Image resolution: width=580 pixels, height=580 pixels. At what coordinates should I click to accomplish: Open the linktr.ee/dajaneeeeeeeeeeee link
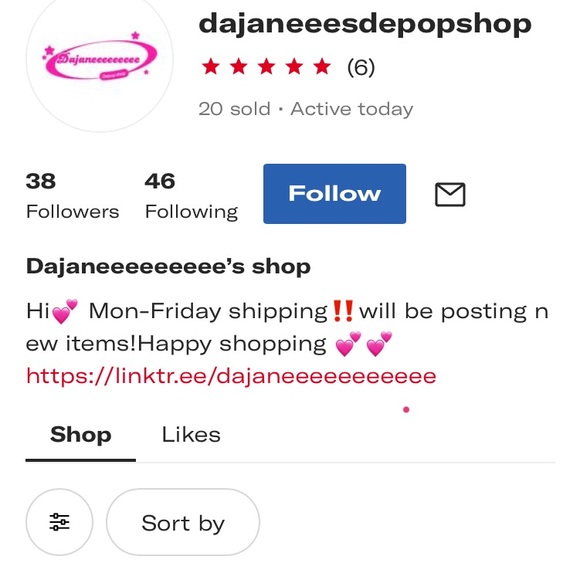(231, 377)
